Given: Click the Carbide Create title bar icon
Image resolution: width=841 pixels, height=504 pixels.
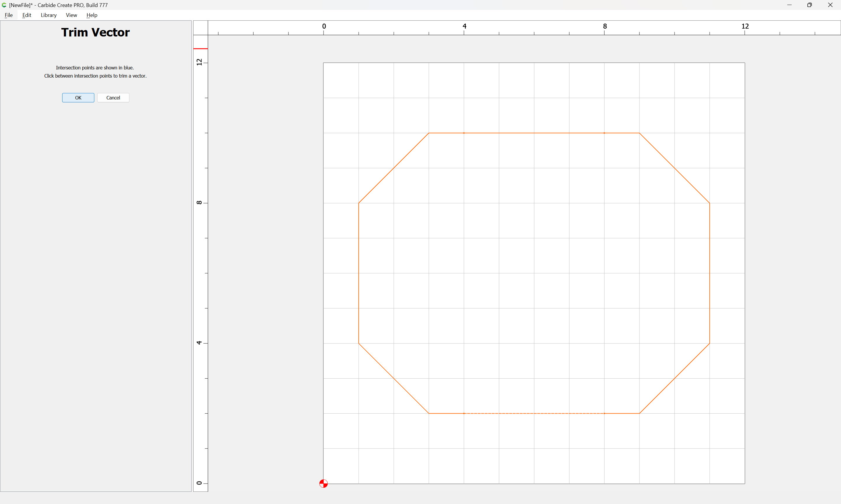Looking at the screenshot, I should pos(4,5).
